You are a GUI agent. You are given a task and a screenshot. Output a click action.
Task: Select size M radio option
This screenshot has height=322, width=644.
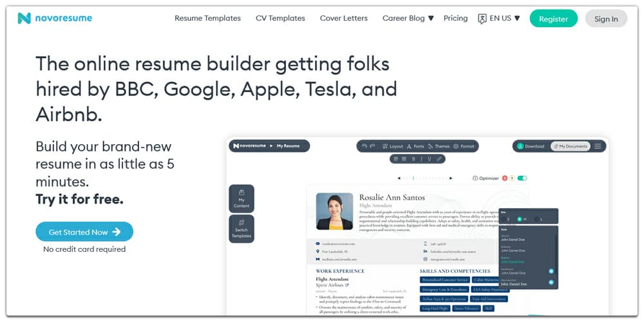521,220
